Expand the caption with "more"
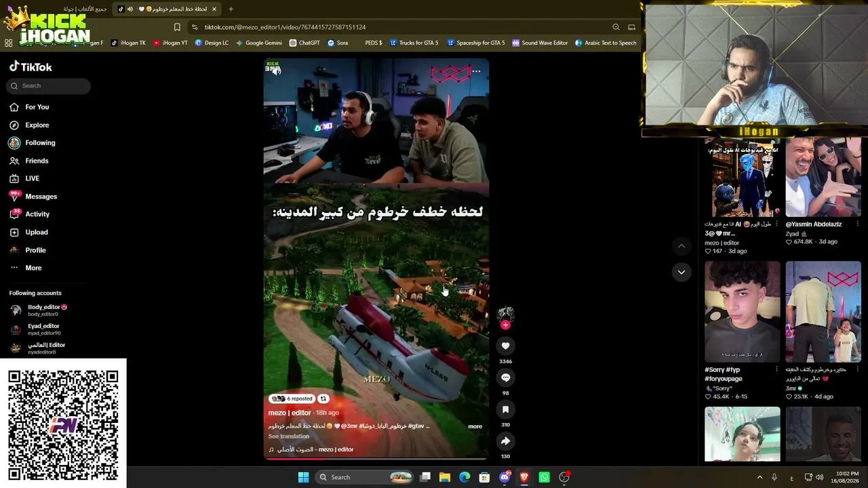 coord(475,426)
